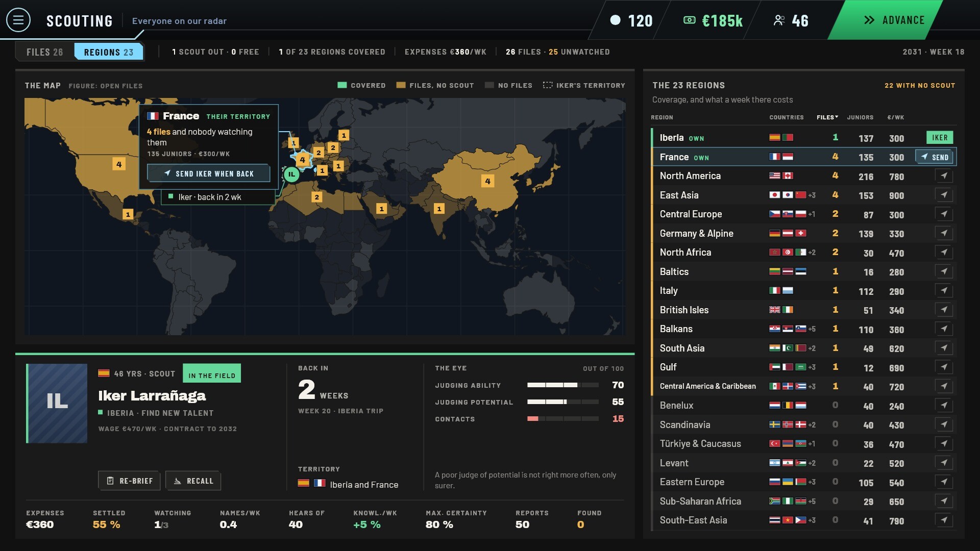Select the Central America & Caribbean row
The width and height of the screenshot is (980, 551).
coord(804,386)
